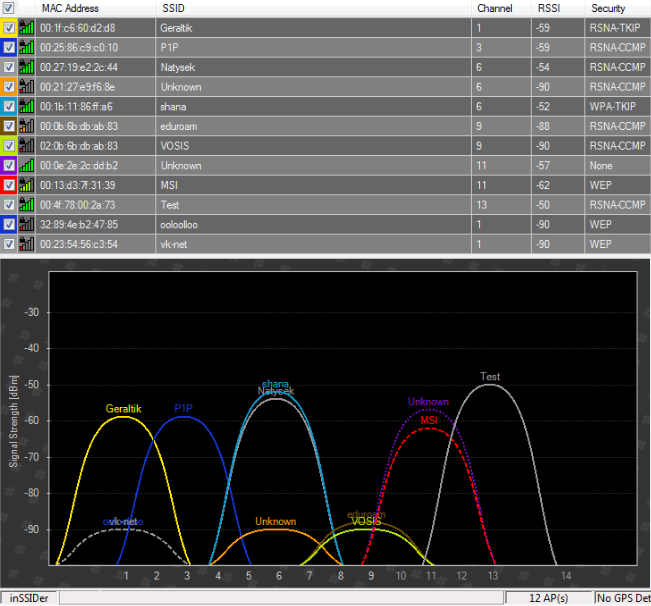This screenshot has width=651, height=606.
Task: Click signal bars icon for vk-net
Action: click(27, 244)
